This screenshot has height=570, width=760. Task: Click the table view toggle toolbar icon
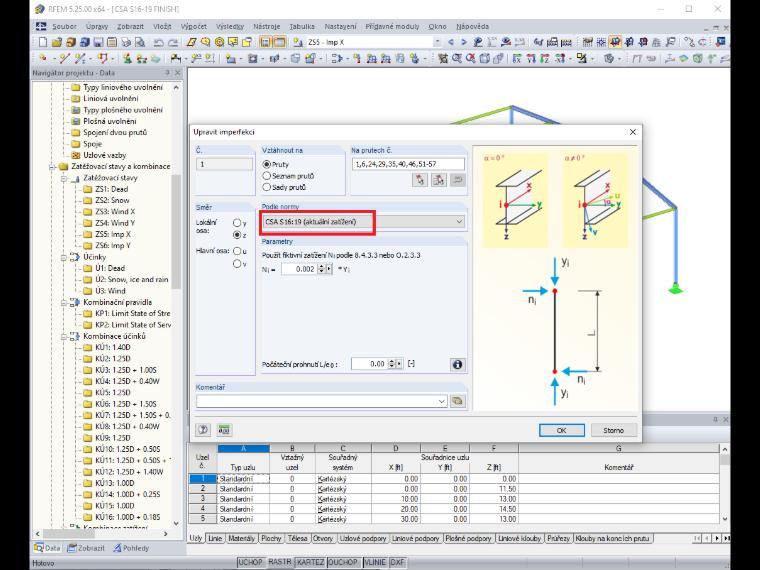pyautogui.click(x=279, y=42)
